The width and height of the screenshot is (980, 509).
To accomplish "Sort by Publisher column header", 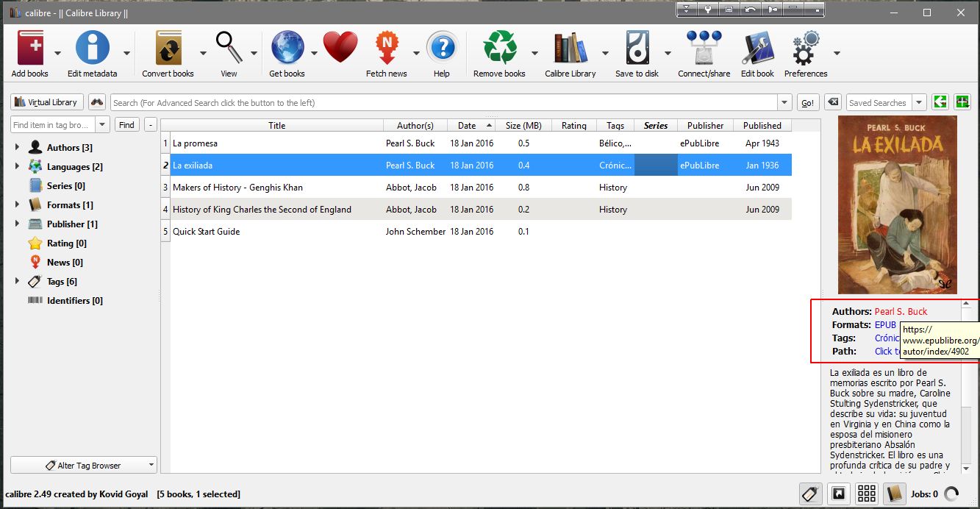I will point(706,125).
